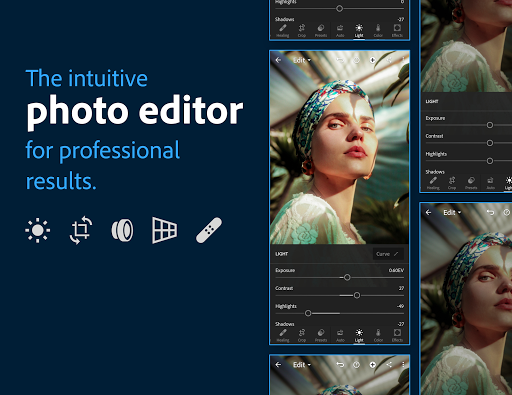Select Crop tool on the full middle phone screen
Screen dimensions: 512x395
tap(302, 335)
